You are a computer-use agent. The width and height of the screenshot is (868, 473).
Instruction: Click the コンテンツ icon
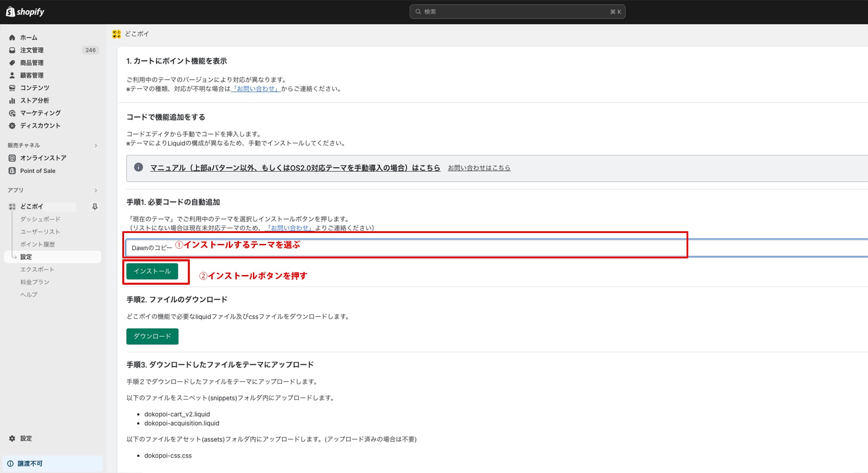click(x=12, y=88)
